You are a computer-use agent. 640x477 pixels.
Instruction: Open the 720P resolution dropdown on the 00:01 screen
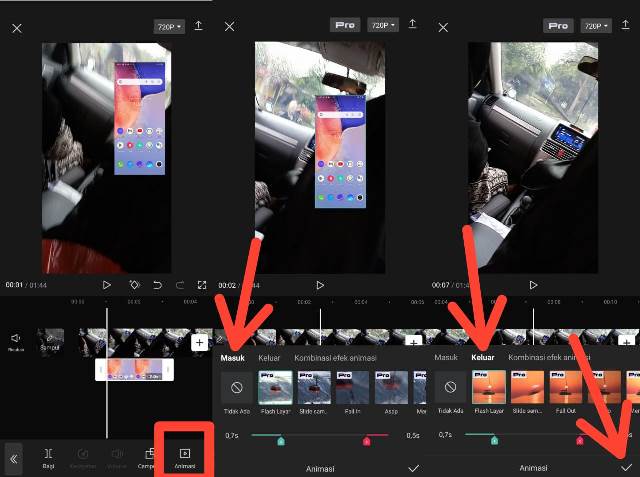169,27
